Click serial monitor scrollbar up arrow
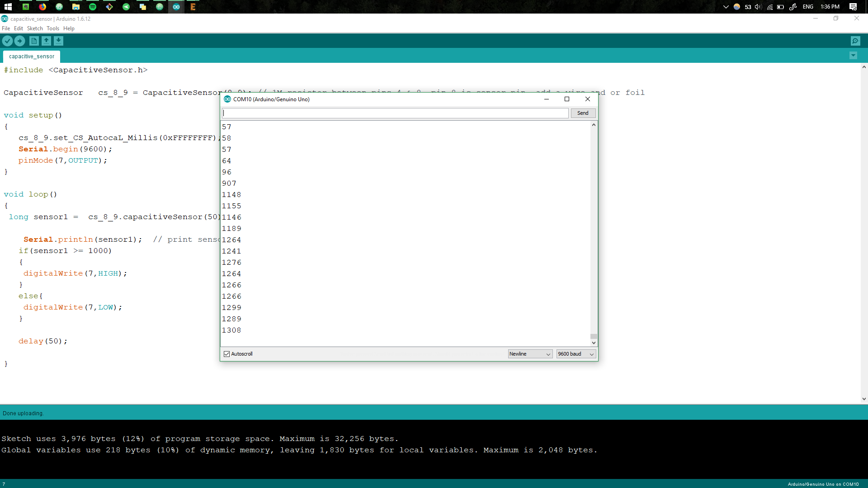This screenshot has width=868, height=488. point(594,125)
